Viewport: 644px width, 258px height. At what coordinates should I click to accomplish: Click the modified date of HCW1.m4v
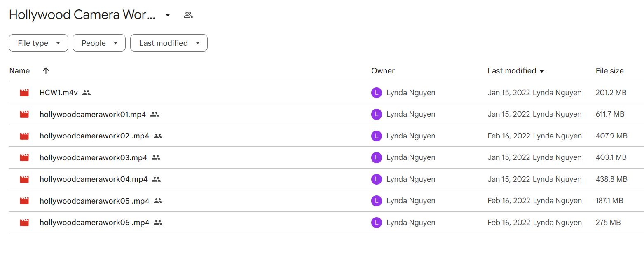click(x=509, y=93)
